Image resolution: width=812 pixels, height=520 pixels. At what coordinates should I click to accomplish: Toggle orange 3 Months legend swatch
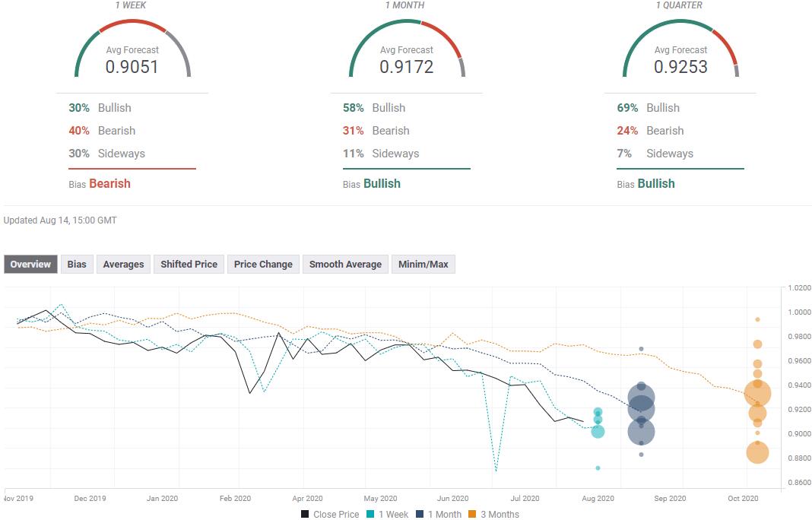(x=472, y=515)
